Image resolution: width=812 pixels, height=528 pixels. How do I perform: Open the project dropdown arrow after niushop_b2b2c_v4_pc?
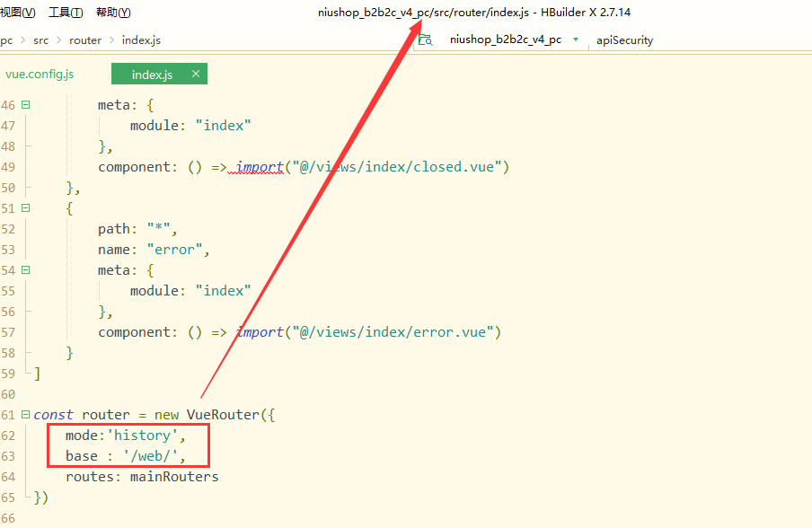[575, 40]
